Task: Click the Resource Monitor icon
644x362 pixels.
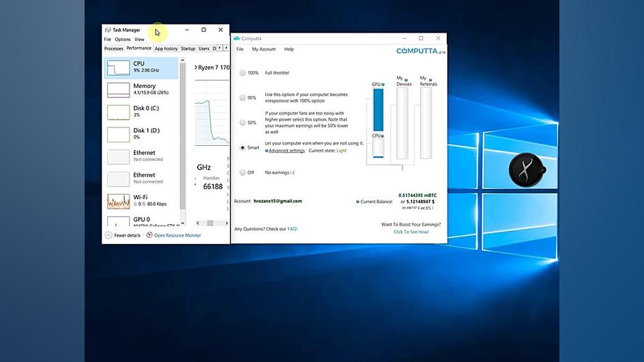Action: tap(149, 235)
